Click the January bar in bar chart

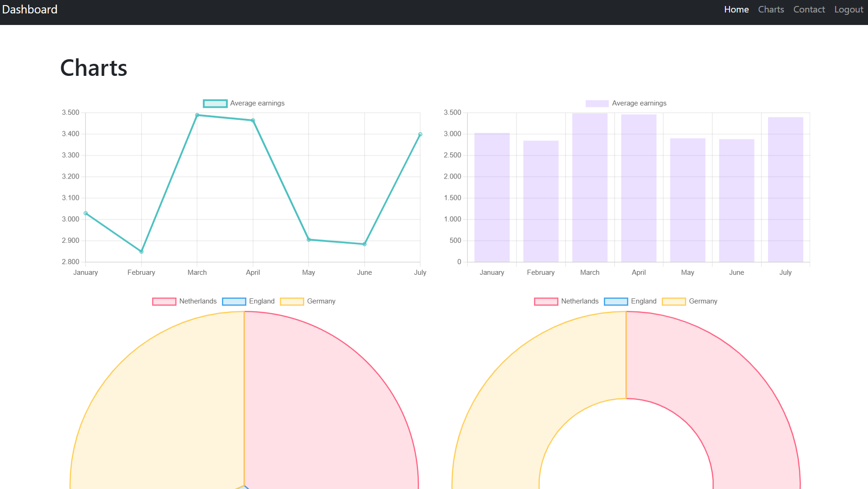(492, 199)
